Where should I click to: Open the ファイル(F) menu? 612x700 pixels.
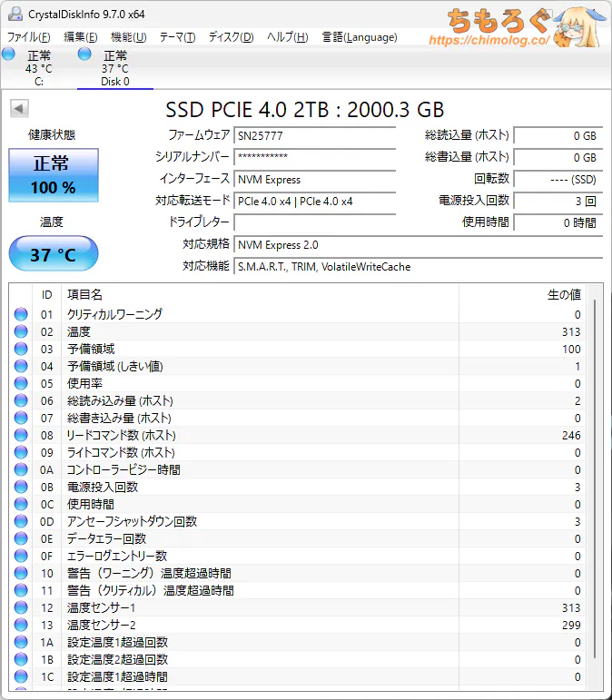[28, 37]
